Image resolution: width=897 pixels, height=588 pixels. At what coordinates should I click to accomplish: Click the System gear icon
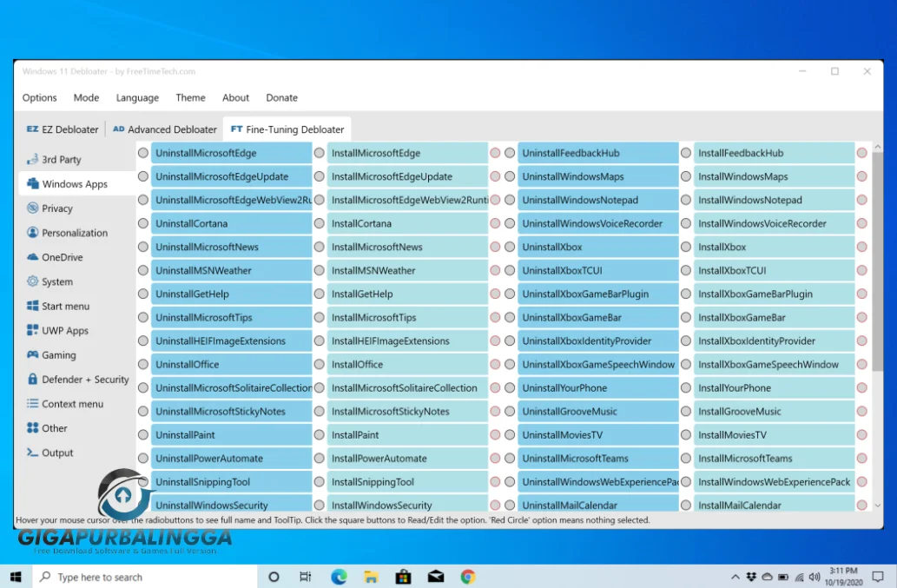tap(33, 281)
